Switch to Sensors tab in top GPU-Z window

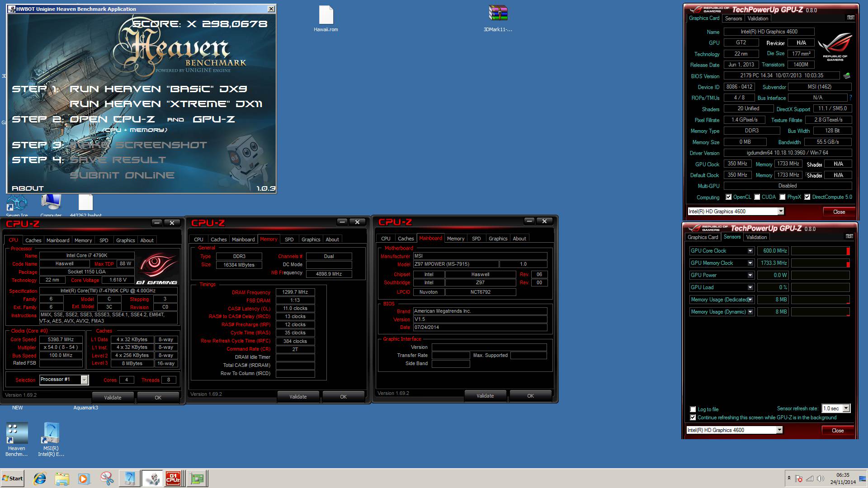733,19
